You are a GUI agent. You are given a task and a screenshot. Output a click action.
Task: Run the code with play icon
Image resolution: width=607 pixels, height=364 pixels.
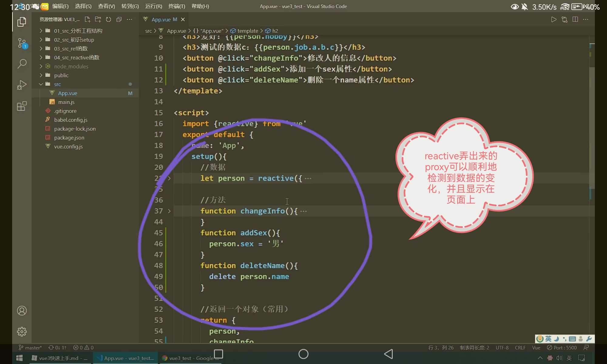click(554, 19)
